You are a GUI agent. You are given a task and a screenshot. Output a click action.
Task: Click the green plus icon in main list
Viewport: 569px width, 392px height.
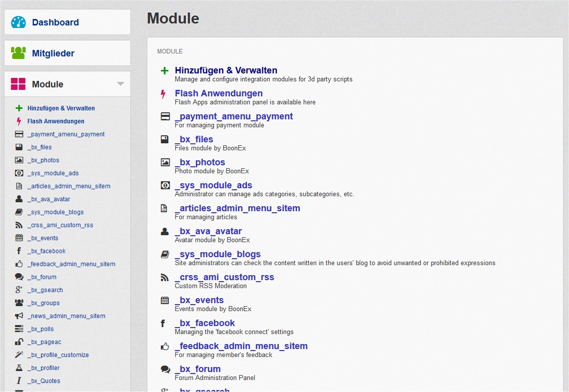click(164, 71)
